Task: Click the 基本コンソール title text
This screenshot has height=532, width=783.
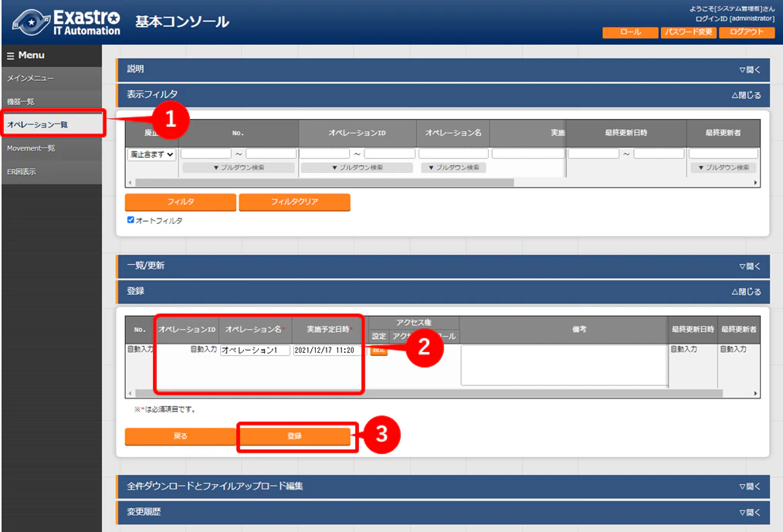Action: point(182,22)
